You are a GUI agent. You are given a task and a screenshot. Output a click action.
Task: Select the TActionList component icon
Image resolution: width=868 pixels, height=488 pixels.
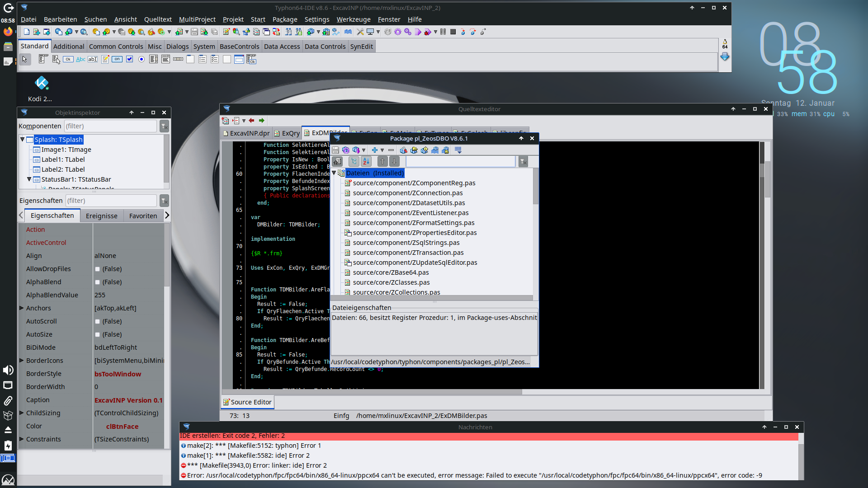click(251, 59)
